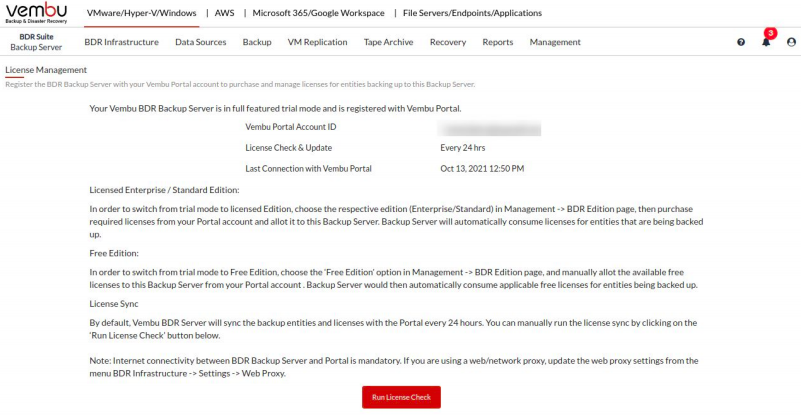801x416 pixels.
Task: Open the Backup menu
Action: pos(257,42)
